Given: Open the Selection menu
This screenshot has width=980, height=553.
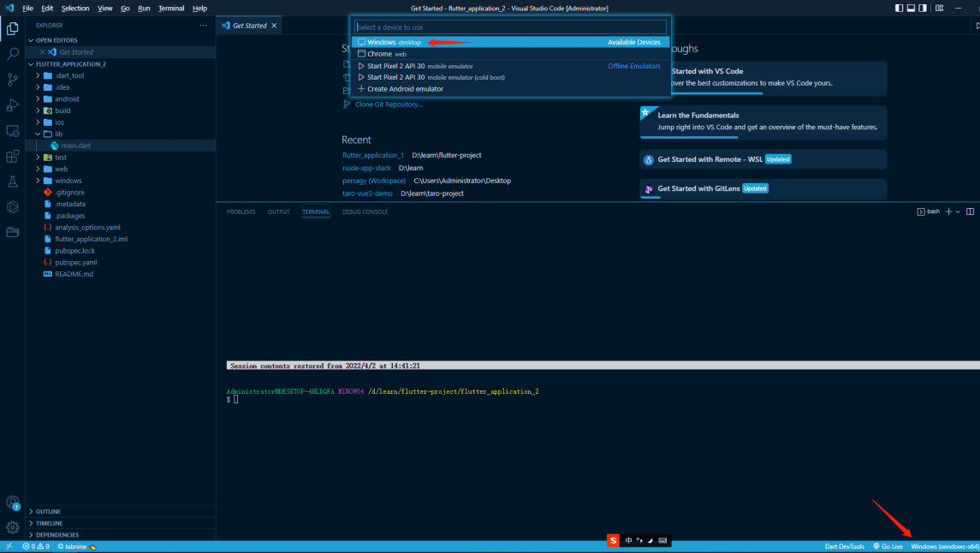Looking at the screenshot, I should point(75,8).
